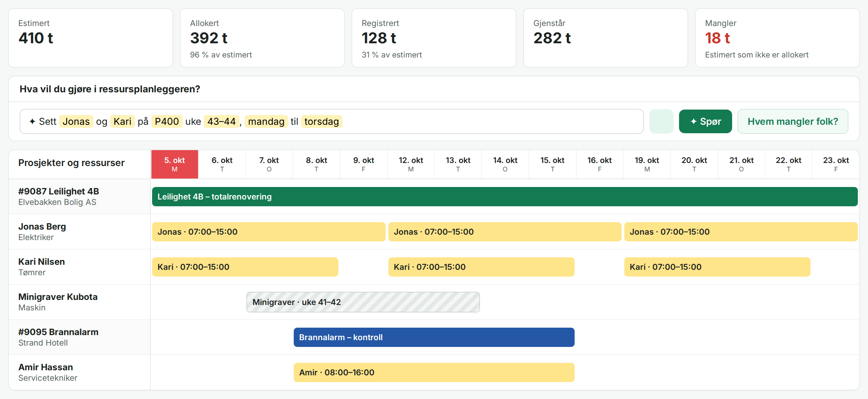The image size is (868, 399).
Task: Select the 16. okt date header
Action: tap(599, 164)
